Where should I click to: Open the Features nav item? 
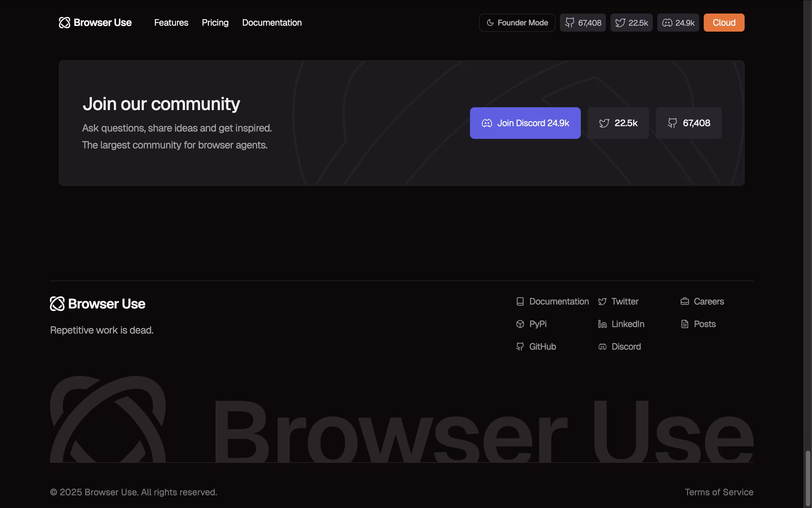point(171,23)
